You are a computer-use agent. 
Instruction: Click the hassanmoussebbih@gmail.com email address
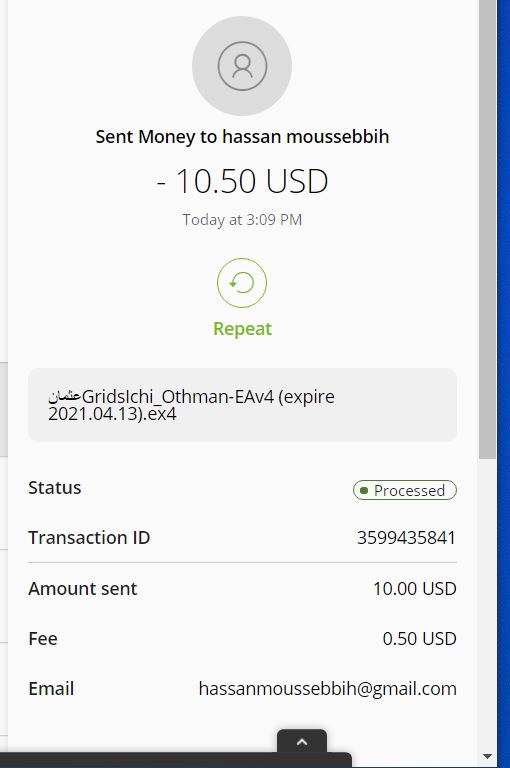click(x=327, y=689)
